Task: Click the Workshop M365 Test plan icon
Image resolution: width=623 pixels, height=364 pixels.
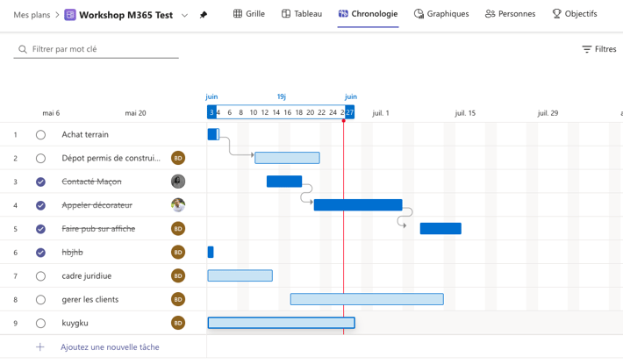Action: [x=70, y=15]
